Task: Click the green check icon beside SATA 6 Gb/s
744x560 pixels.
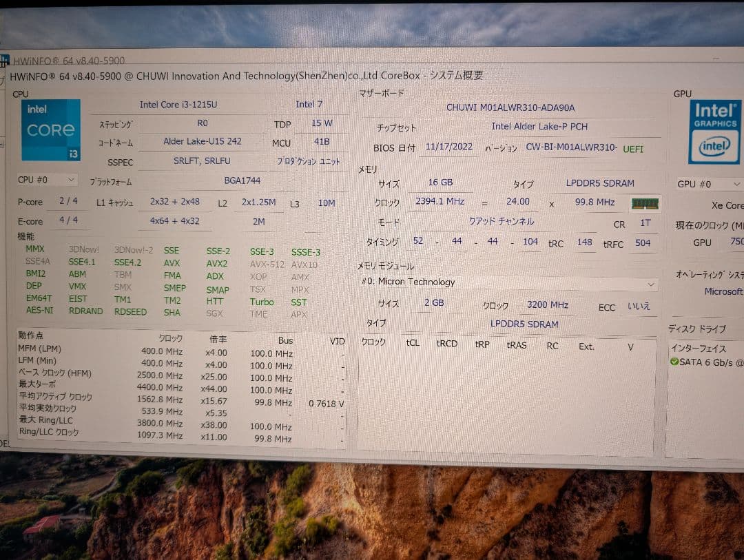Action: [673, 362]
